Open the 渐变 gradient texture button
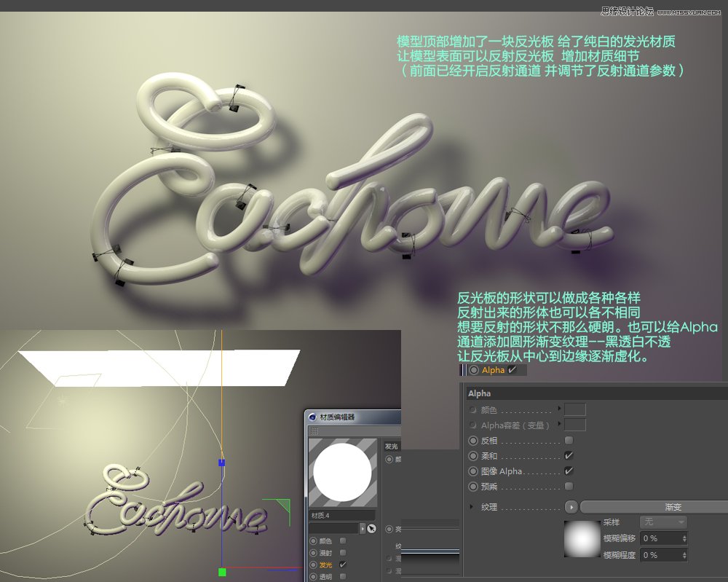Screen dimensions: 728x582 672,507
